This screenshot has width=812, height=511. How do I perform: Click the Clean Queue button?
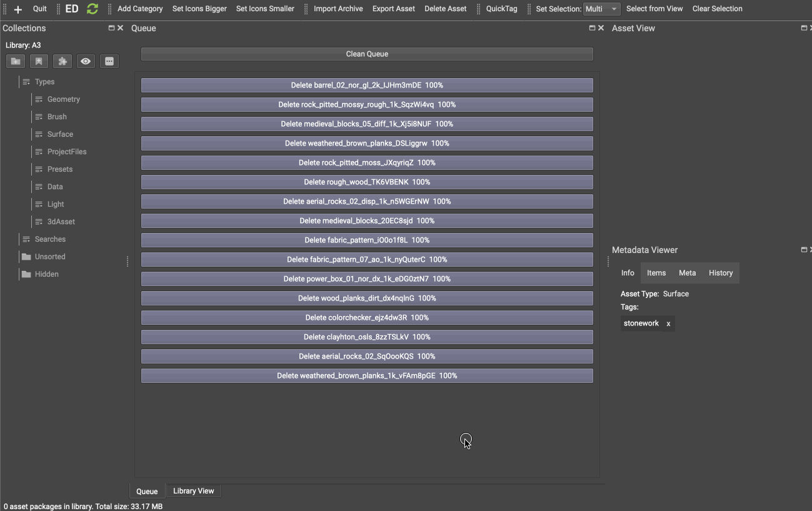[x=367, y=54]
